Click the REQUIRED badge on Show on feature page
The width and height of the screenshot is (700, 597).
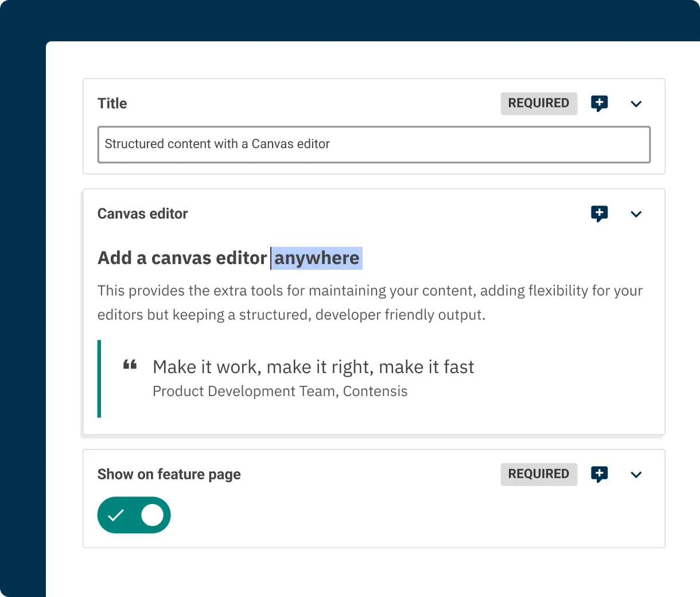click(x=538, y=474)
